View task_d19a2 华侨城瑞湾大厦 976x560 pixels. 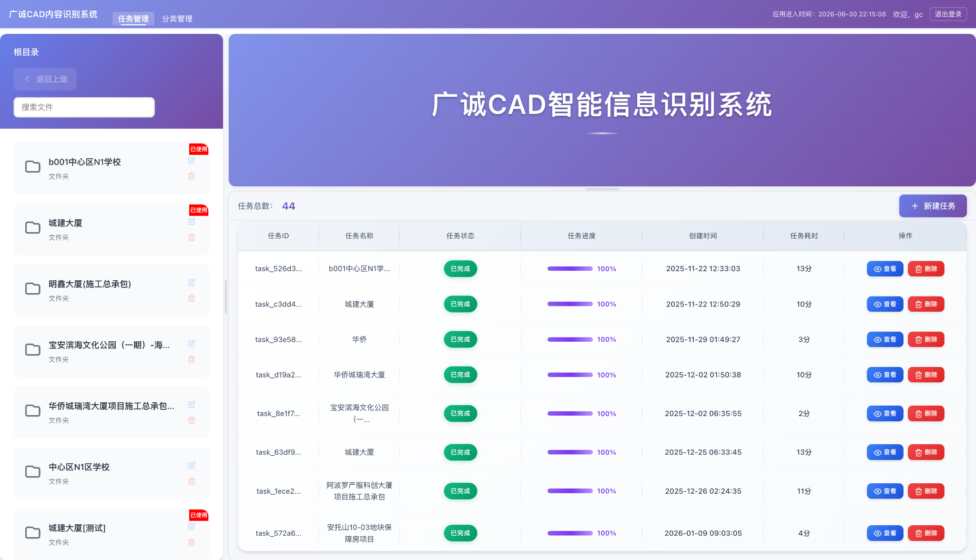click(x=885, y=375)
